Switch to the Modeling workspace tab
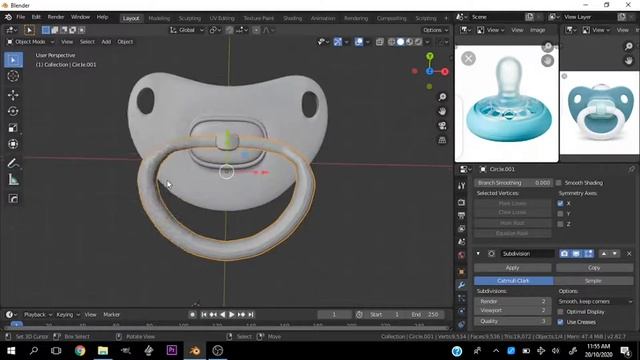The width and height of the screenshot is (640, 360). (159, 18)
